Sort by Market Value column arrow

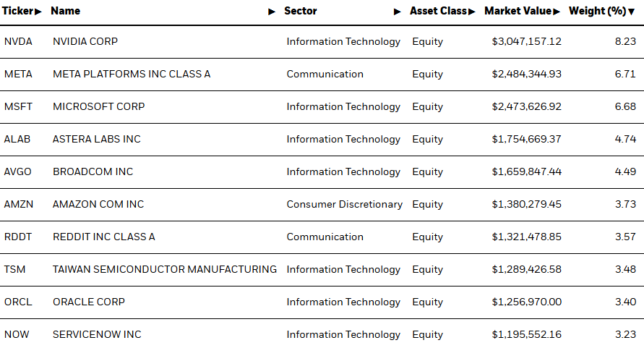coord(557,12)
